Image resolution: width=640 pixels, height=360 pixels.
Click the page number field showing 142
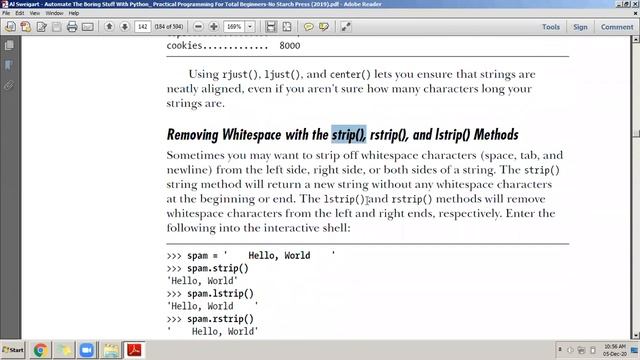[x=142, y=27]
